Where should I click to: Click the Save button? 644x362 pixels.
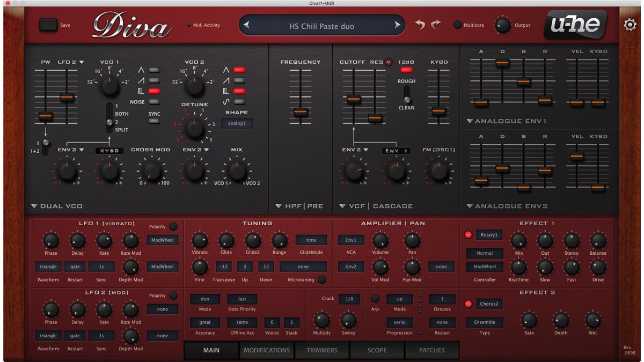(x=48, y=24)
